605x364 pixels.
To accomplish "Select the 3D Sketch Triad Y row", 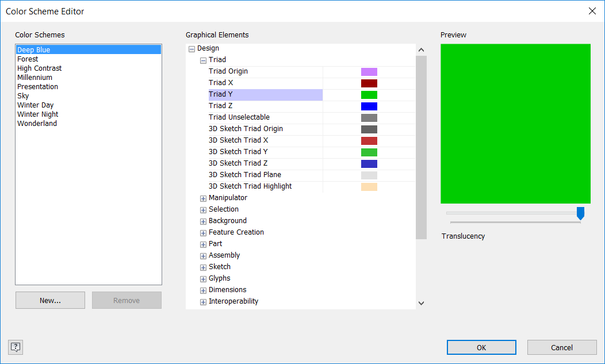I will 266,152.
